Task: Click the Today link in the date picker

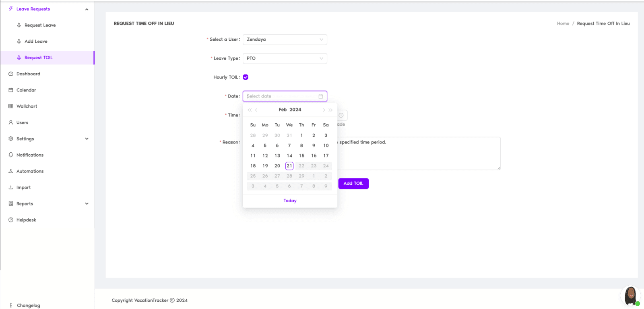Action: coord(290,201)
